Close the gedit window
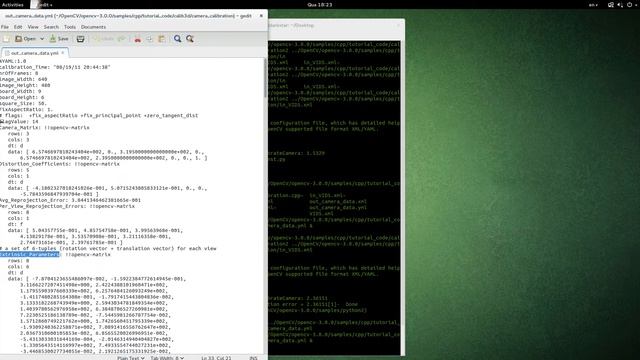This screenshot has width=640, height=360. pos(261,16)
